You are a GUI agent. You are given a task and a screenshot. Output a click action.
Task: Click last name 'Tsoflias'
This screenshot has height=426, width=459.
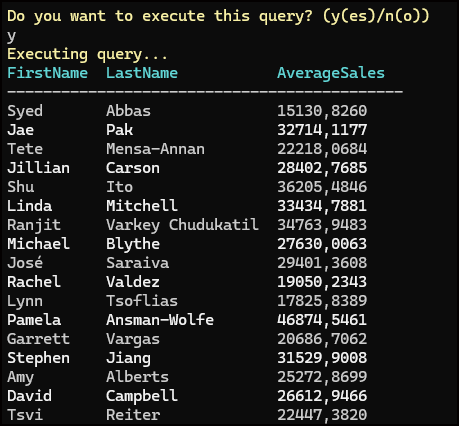[x=142, y=301]
